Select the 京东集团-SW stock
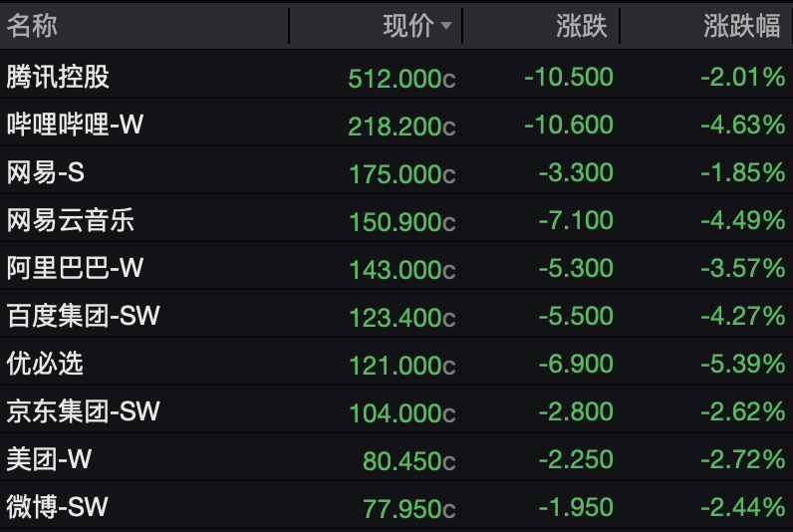The height and width of the screenshot is (532, 793). pyautogui.click(x=83, y=411)
